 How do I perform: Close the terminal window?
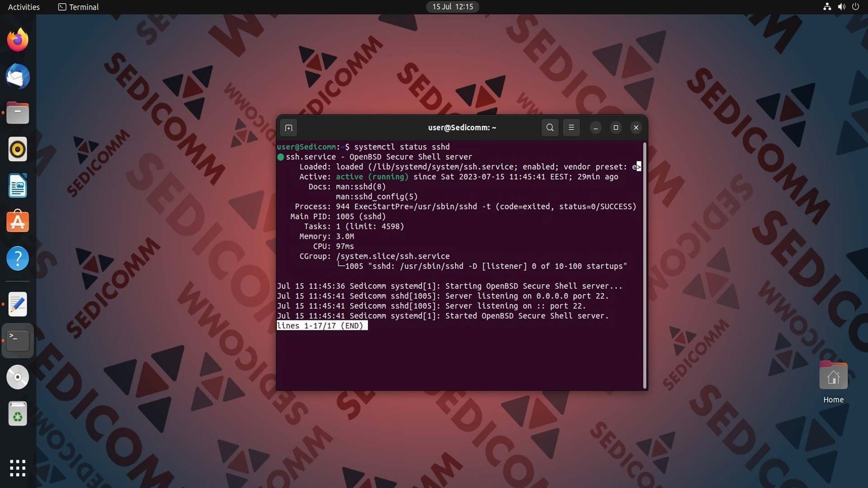tap(636, 128)
